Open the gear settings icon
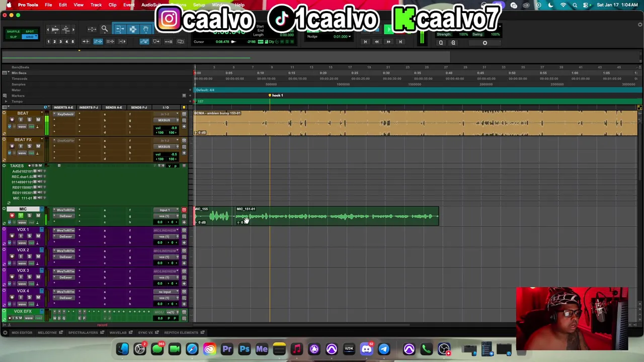Screen dimensions: 644x362 tap(485, 43)
